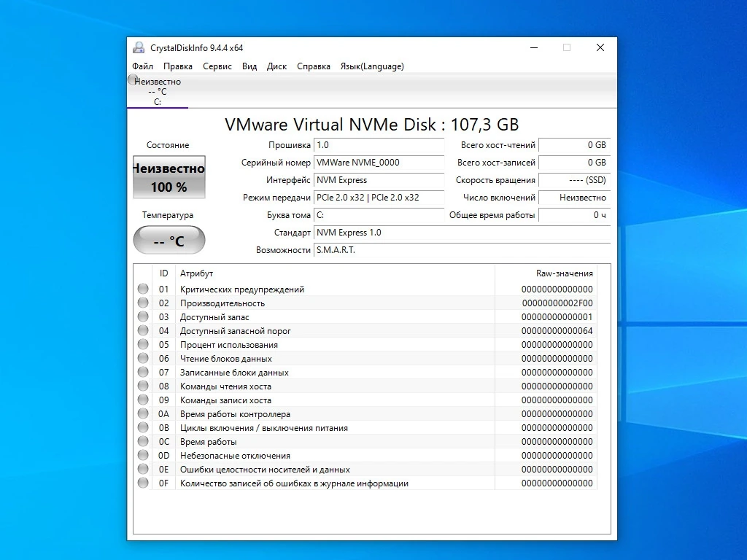This screenshot has height=560, width=747.
Task: Close the CrystalDiskInfo window
Action: 600,47
